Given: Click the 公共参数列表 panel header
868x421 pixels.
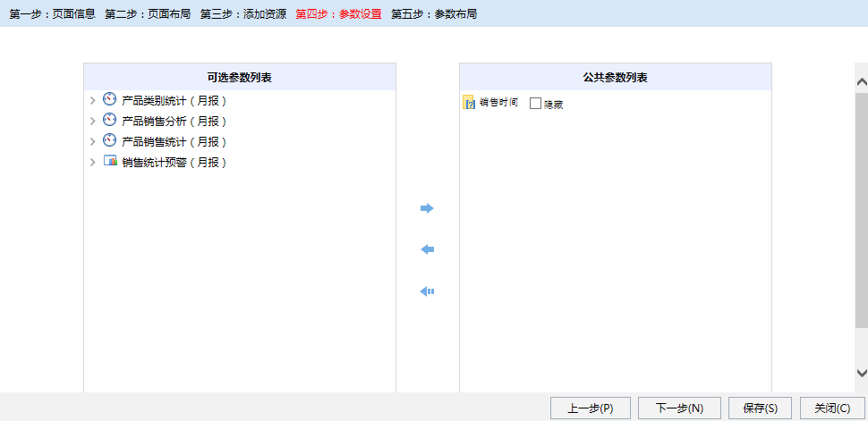Looking at the screenshot, I should [615, 78].
